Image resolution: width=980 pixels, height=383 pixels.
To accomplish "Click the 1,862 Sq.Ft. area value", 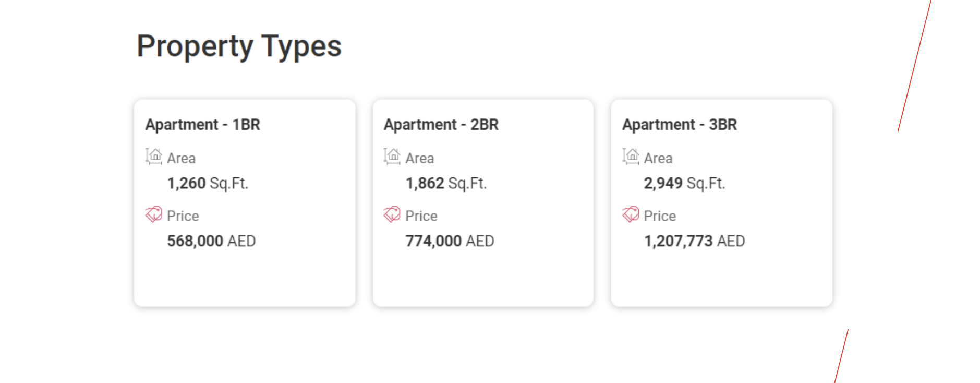I will click(446, 183).
